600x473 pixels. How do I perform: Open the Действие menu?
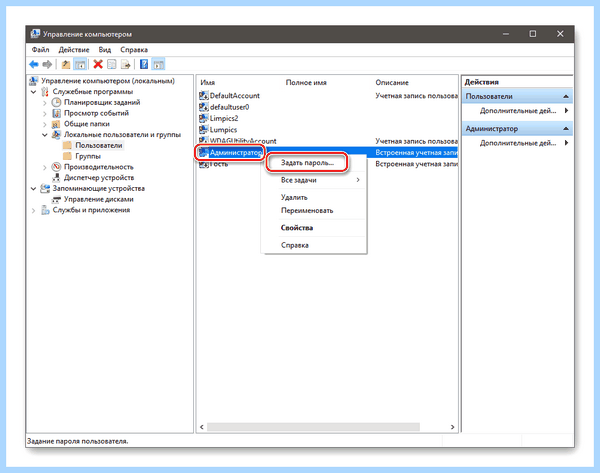point(74,50)
